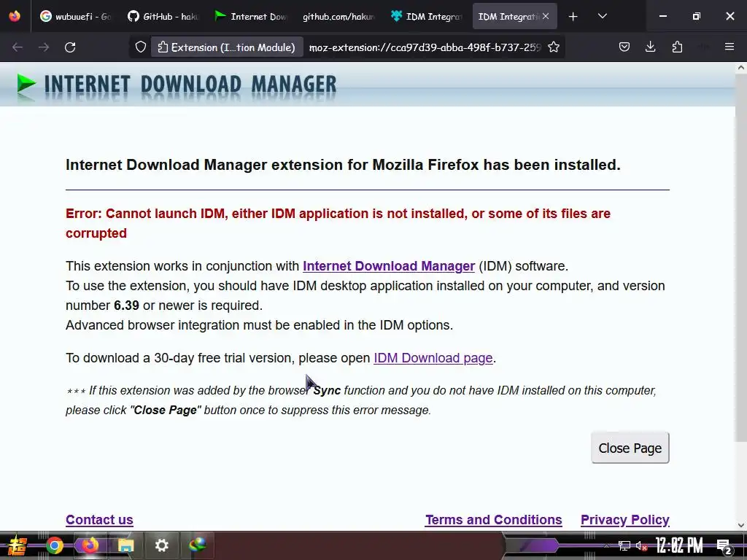Open the Contact us link
Viewport: 747px width, 560px height.
99,519
